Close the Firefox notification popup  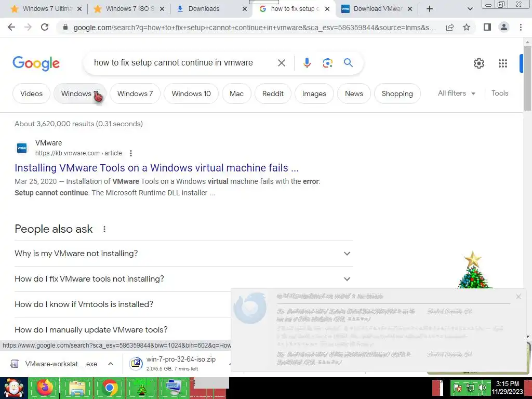pos(518,297)
